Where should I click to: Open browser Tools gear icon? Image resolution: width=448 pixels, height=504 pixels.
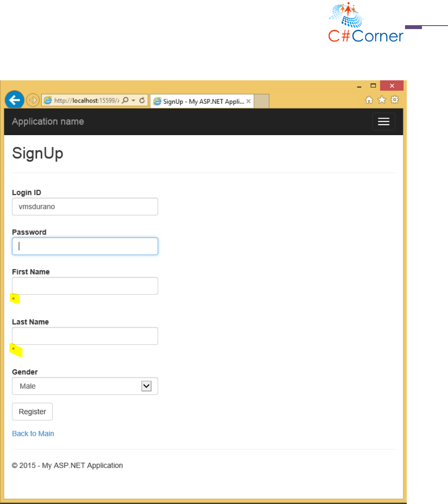tap(395, 100)
